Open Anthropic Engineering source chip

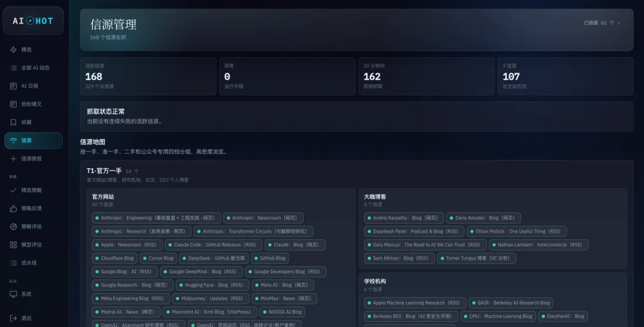pyautogui.click(x=156, y=218)
